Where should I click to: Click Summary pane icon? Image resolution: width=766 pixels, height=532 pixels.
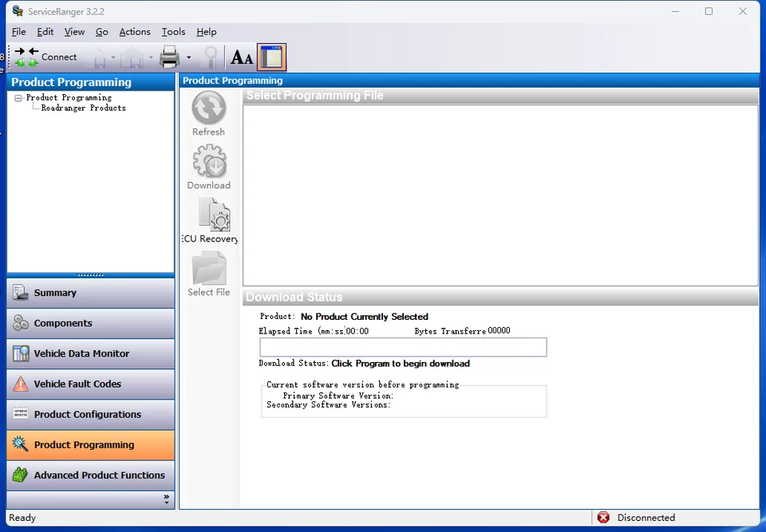point(21,293)
